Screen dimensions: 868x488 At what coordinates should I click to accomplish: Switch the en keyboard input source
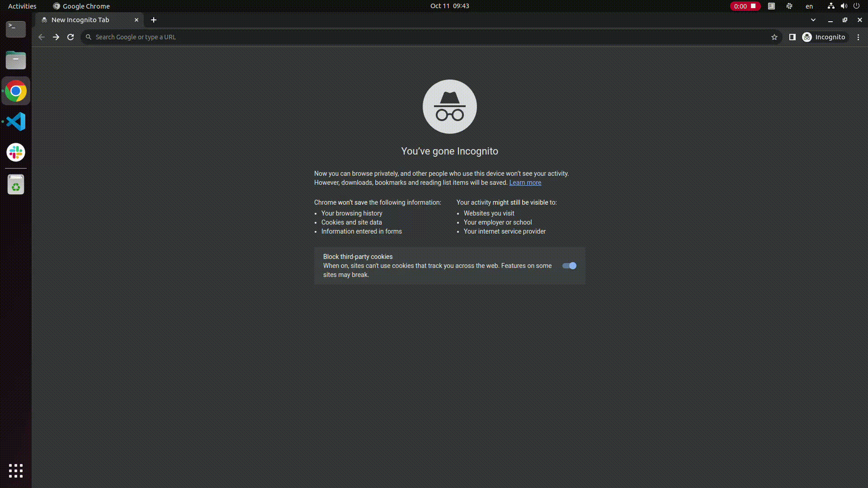point(809,6)
